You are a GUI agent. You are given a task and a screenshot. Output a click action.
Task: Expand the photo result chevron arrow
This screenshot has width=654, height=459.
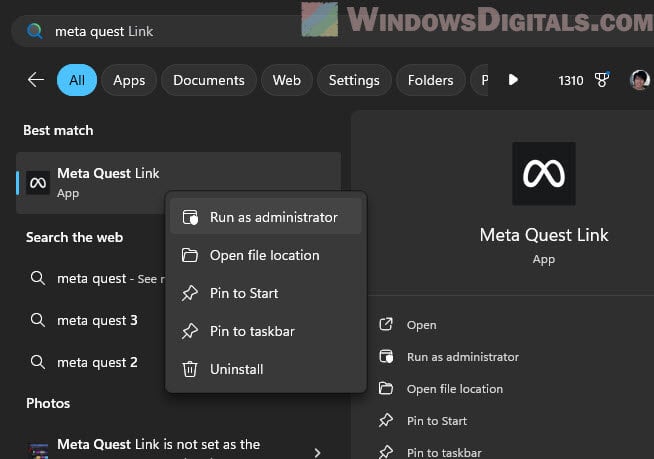(318, 452)
